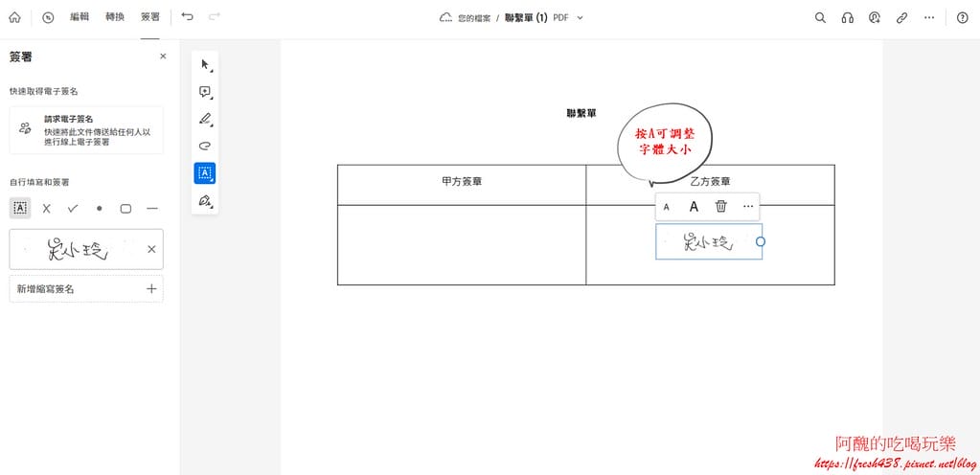980x475 pixels.
Task: Increase size with the large A button
Action: 694,207
